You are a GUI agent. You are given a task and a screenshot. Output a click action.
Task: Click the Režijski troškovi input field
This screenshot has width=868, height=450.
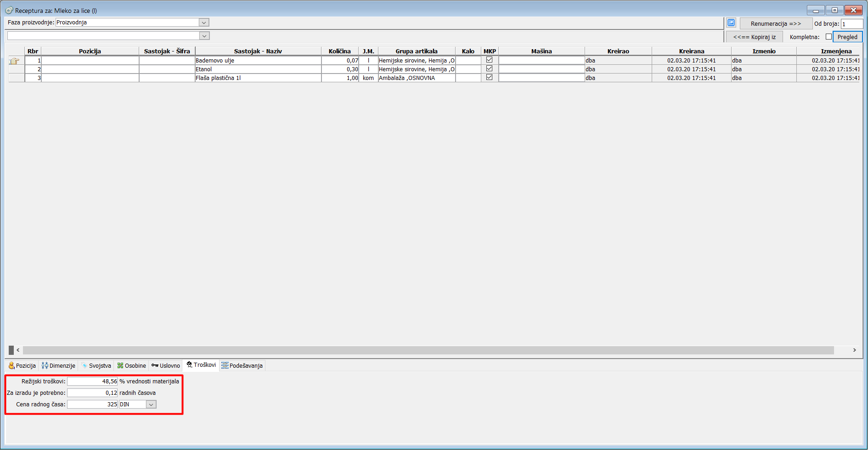coord(92,382)
